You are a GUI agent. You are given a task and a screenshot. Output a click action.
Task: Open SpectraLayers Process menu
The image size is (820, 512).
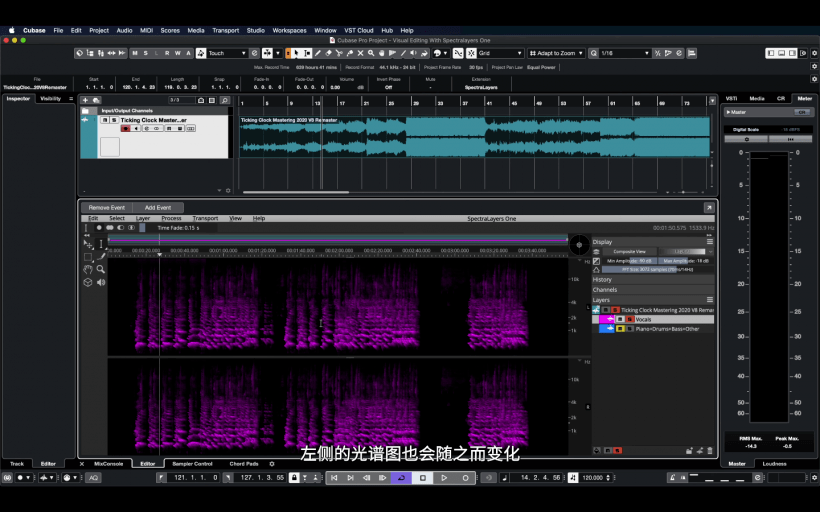(x=171, y=218)
